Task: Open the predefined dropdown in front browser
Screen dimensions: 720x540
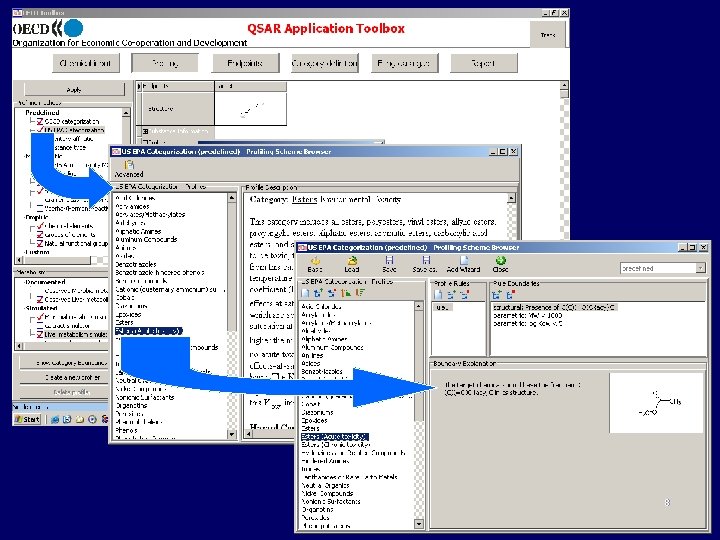Action: 700,268
